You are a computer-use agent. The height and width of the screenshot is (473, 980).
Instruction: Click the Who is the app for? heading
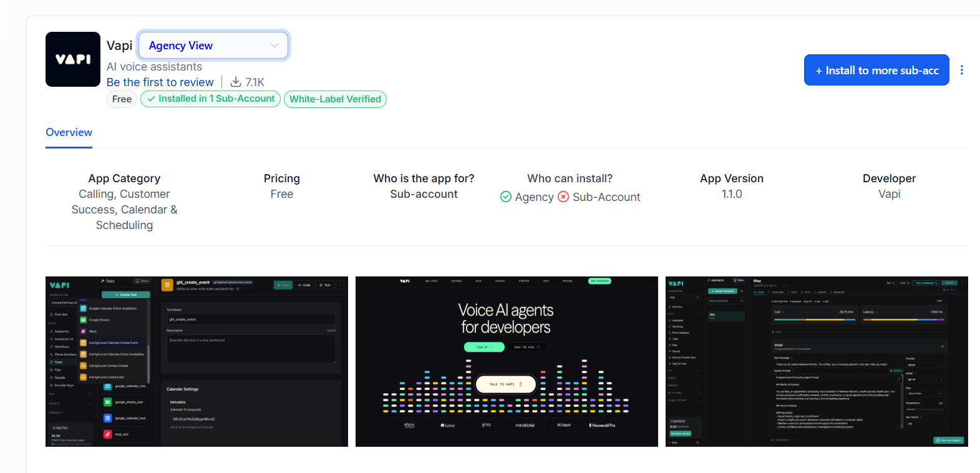coord(424,178)
